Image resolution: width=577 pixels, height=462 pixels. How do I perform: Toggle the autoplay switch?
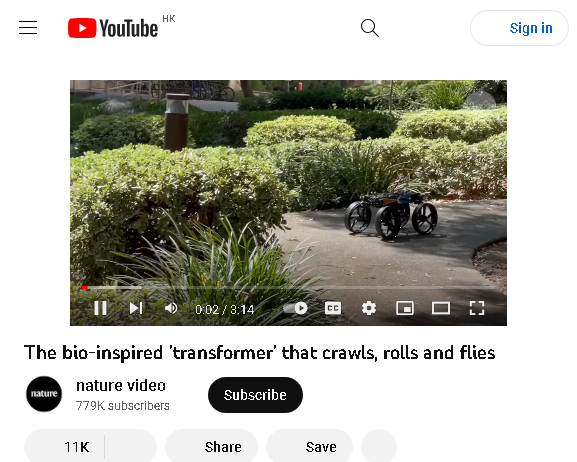click(296, 308)
